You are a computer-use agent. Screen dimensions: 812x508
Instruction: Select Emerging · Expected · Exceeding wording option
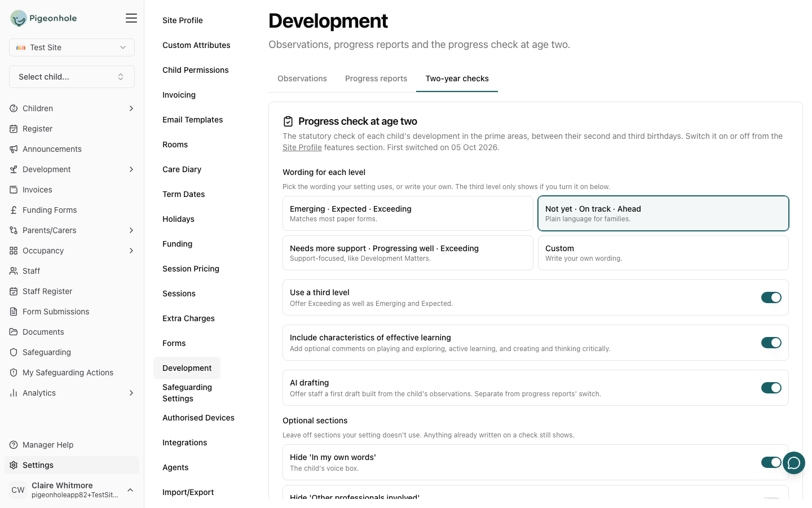pos(408,213)
